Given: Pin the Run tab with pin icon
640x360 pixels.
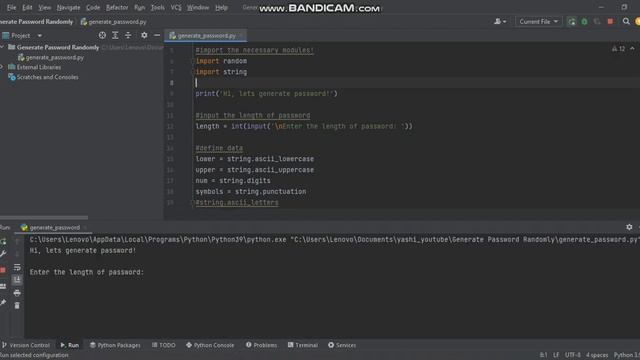Looking at the screenshot, I should [3, 302].
